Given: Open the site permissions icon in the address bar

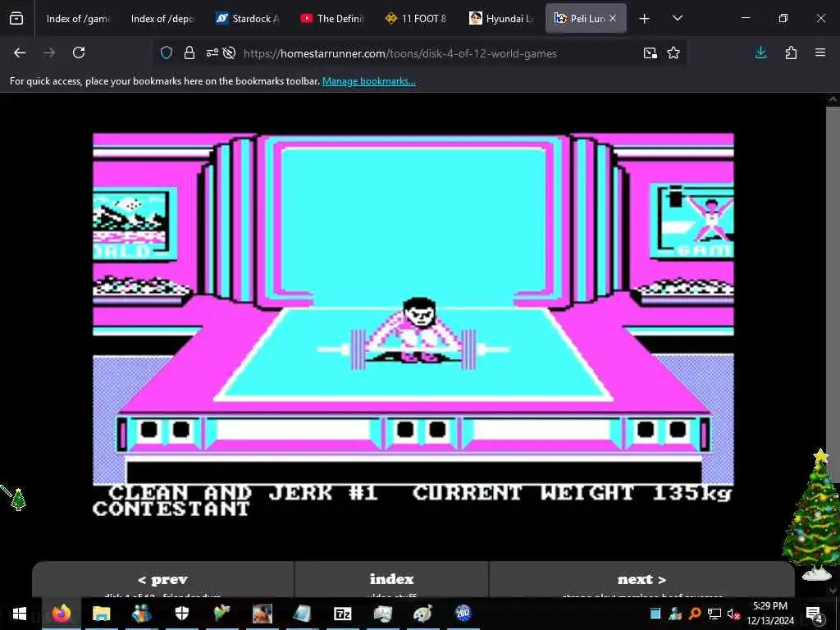Looking at the screenshot, I should (x=212, y=53).
